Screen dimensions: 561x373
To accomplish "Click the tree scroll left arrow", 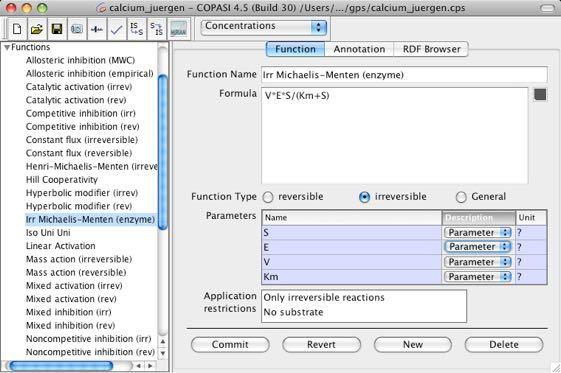I will click(x=138, y=365).
